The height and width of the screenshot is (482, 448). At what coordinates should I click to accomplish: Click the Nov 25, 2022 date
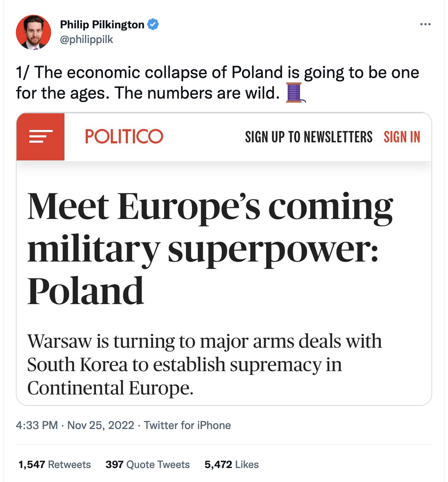(x=101, y=425)
